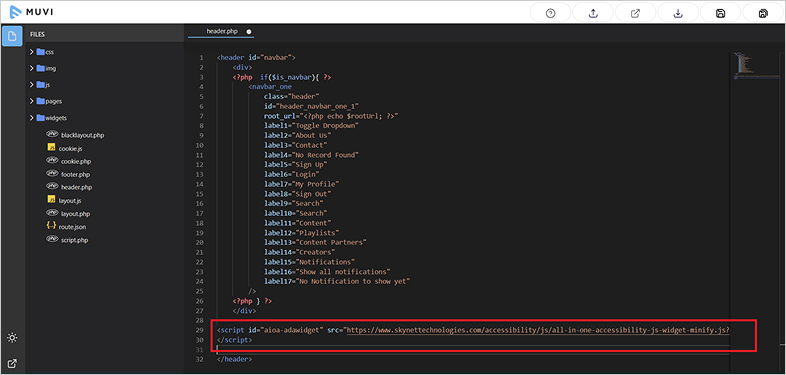Open layout.php file

point(75,214)
